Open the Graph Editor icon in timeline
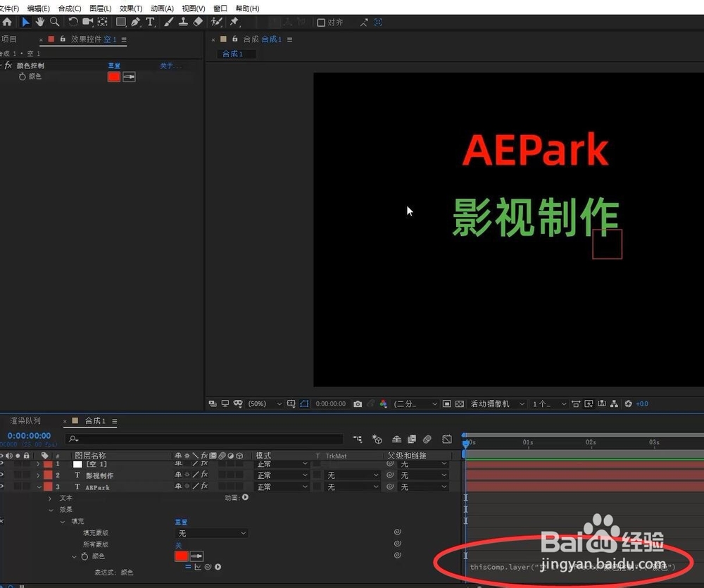The width and height of the screenshot is (704, 588). [x=447, y=439]
